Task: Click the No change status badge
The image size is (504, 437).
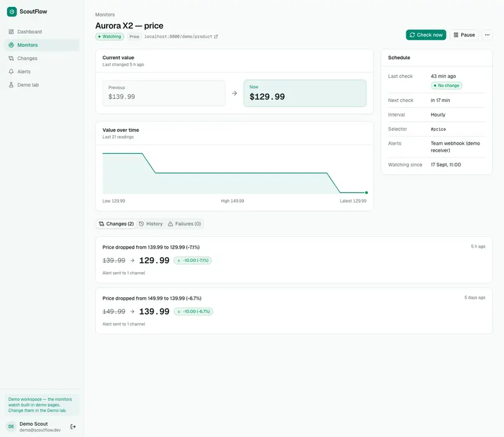Action: click(447, 86)
